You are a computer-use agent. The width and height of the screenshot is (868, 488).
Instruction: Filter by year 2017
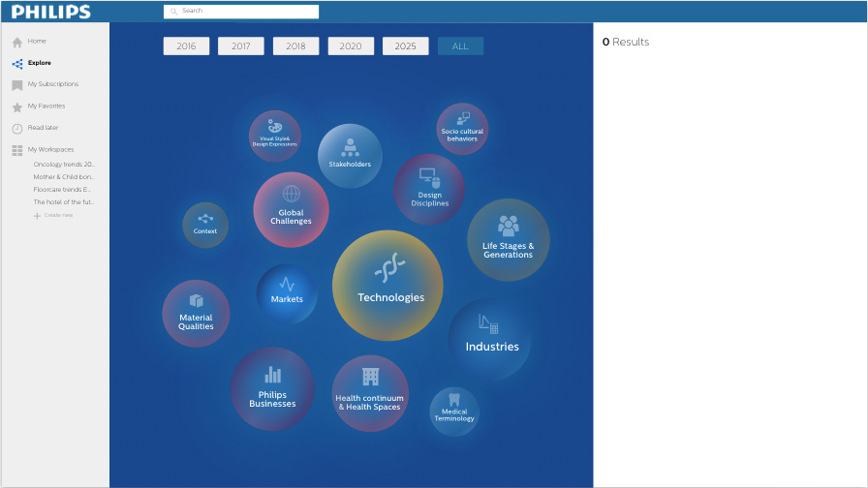(241, 46)
